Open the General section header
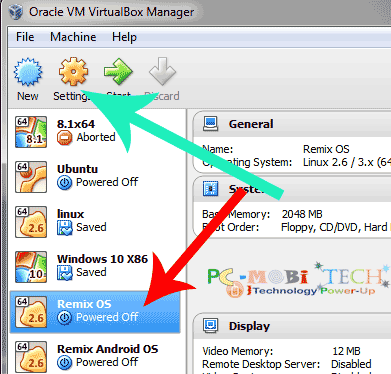Screen dimensions: 391x374 coord(251,124)
